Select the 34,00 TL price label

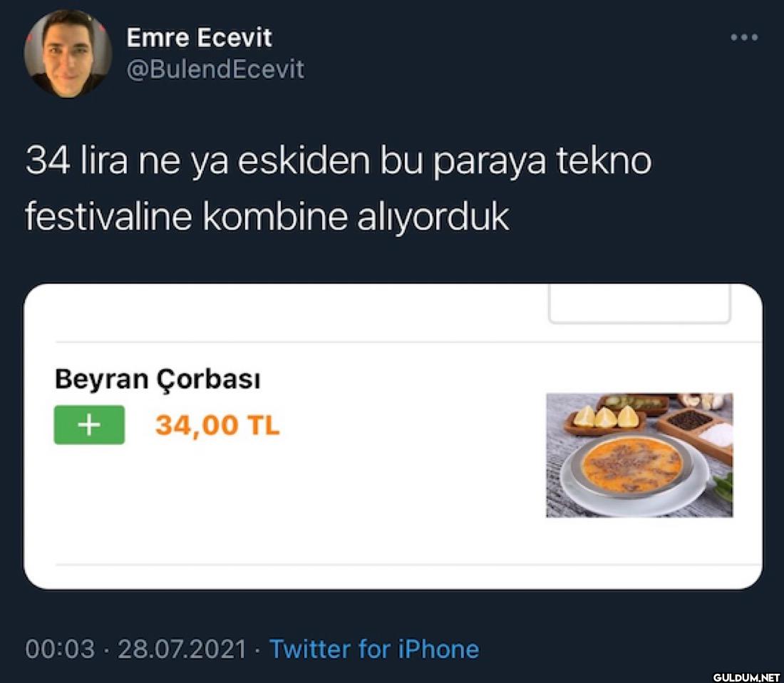(x=217, y=426)
